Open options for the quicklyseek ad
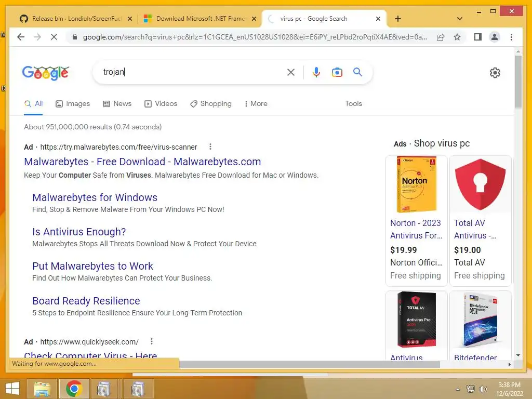Screen dimensions: 532x399 [x=152, y=341]
